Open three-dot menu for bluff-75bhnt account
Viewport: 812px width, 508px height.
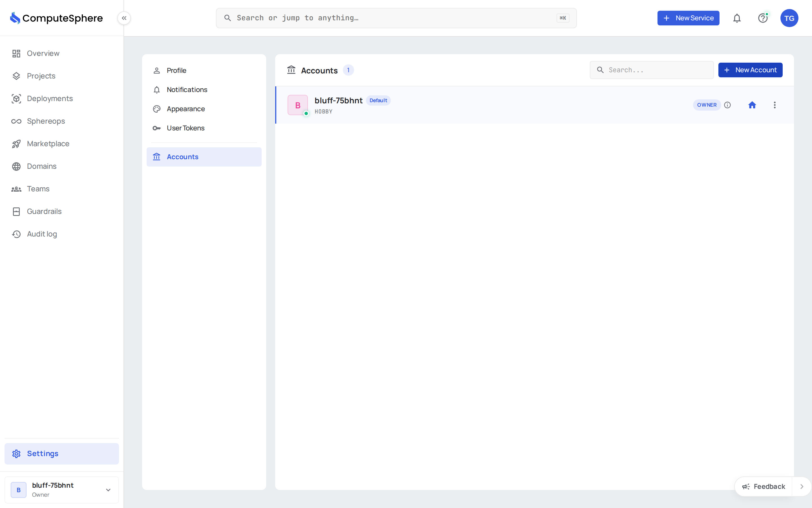click(775, 105)
